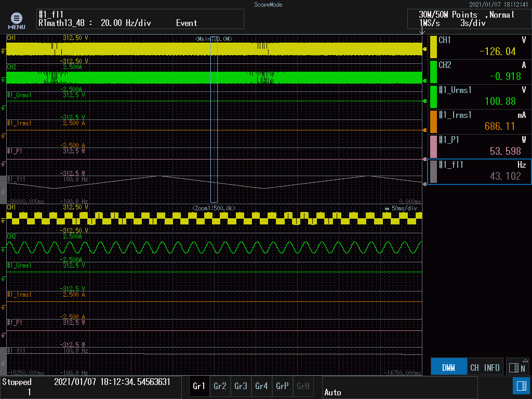Switch to the CH INFO display
The image size is (532, 399).
[485, 368]
